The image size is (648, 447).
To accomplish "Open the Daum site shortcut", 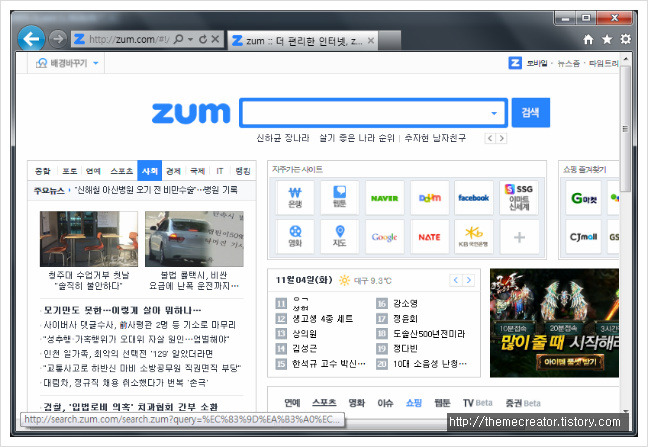I will click(x=429, y=197).
